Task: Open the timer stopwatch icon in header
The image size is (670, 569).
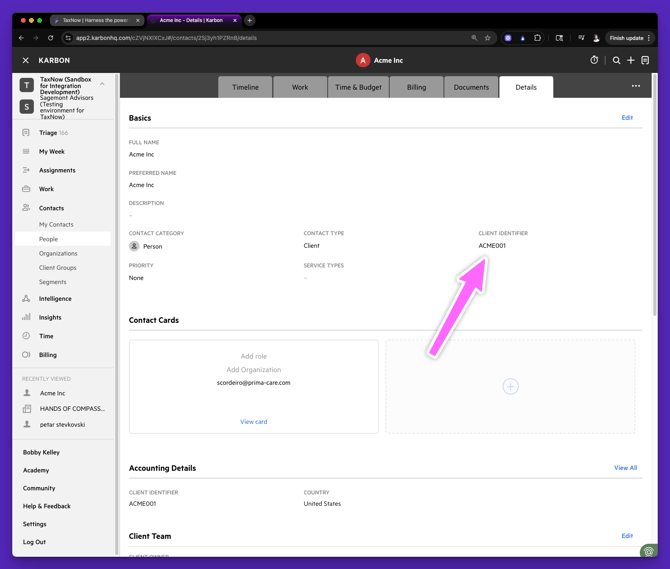Action: click(594, 60)
